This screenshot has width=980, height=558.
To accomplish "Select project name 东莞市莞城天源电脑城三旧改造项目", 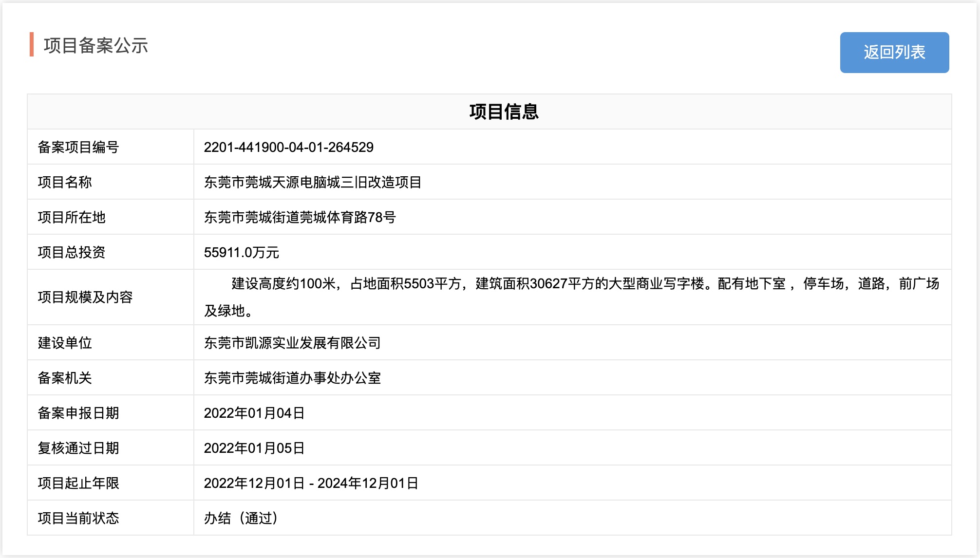I will tap(313, 182).
